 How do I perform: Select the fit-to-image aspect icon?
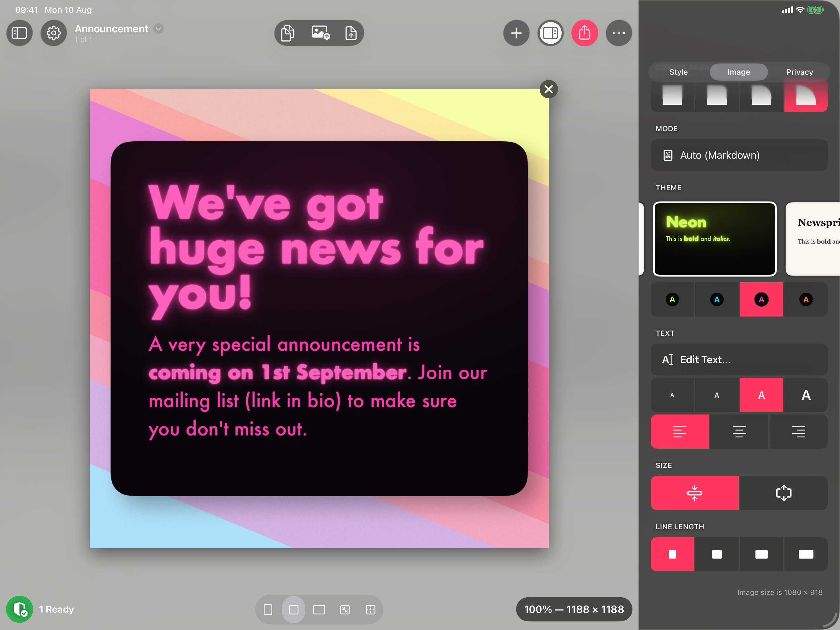(x=345, y=610)
